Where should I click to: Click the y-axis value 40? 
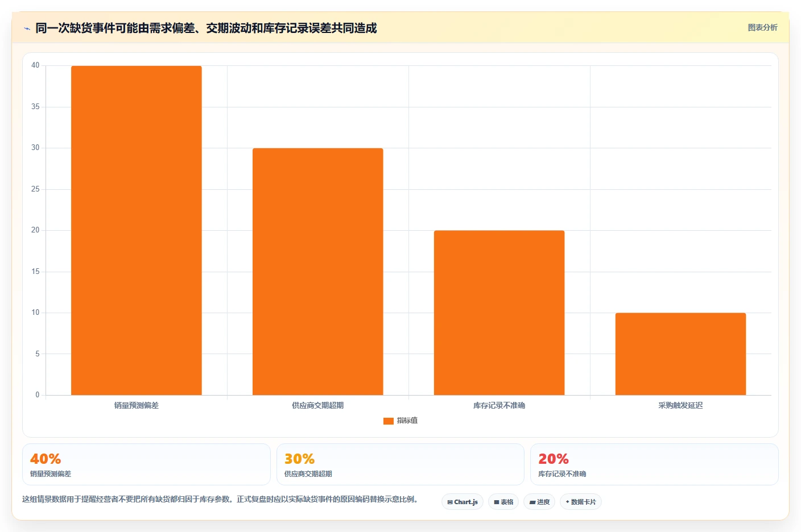coord(35,65)
